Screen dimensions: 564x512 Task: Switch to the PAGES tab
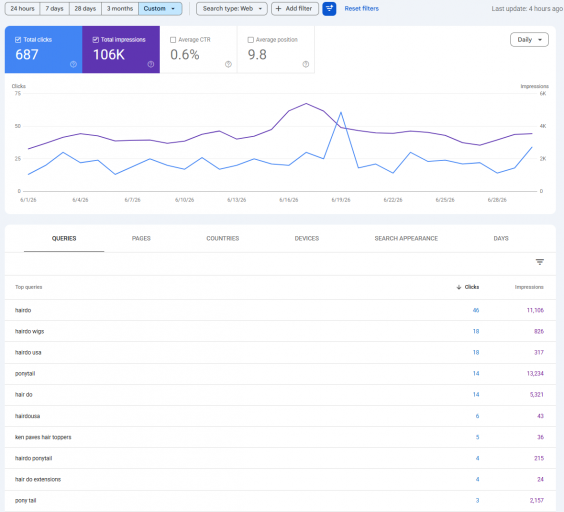(141, 238)
